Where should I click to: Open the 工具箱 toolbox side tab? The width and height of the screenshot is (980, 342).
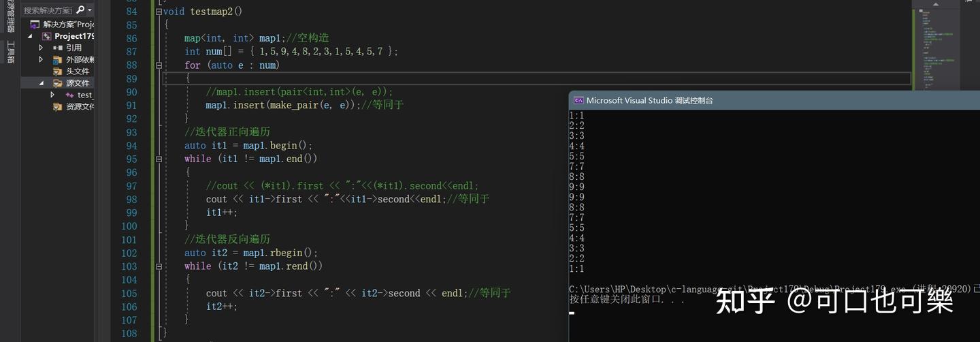(10, 52)
